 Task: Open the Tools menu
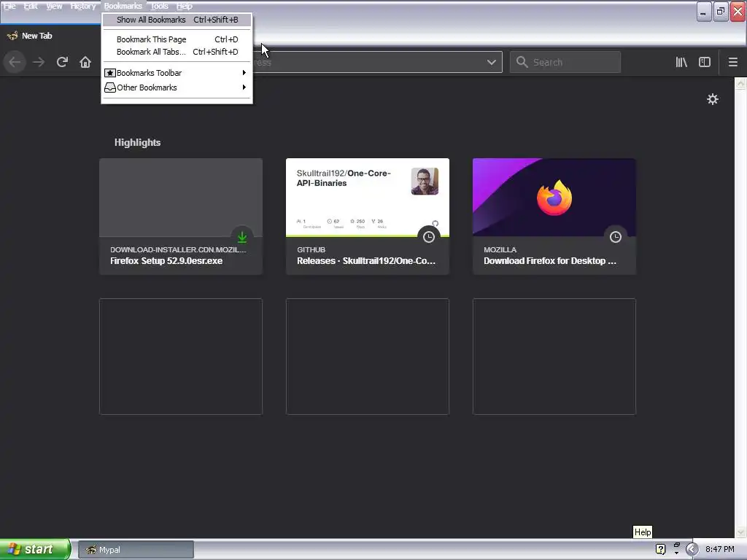tap(159, 6)
